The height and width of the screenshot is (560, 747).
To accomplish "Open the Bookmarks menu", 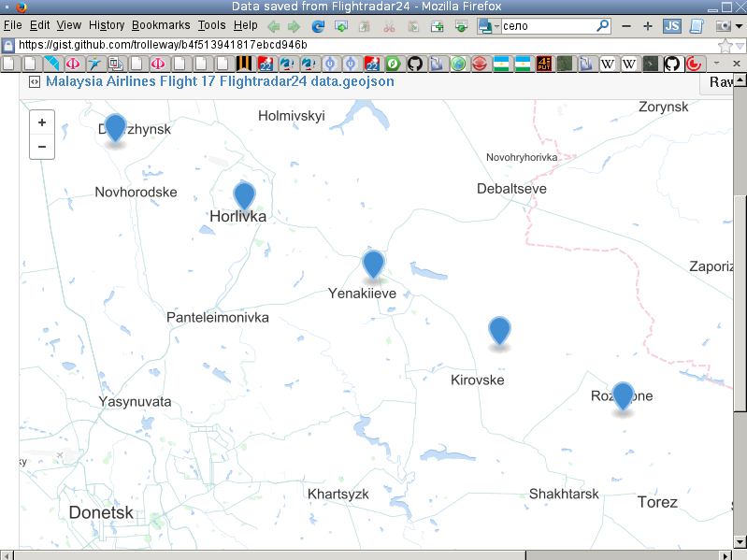I will point(161,25).
